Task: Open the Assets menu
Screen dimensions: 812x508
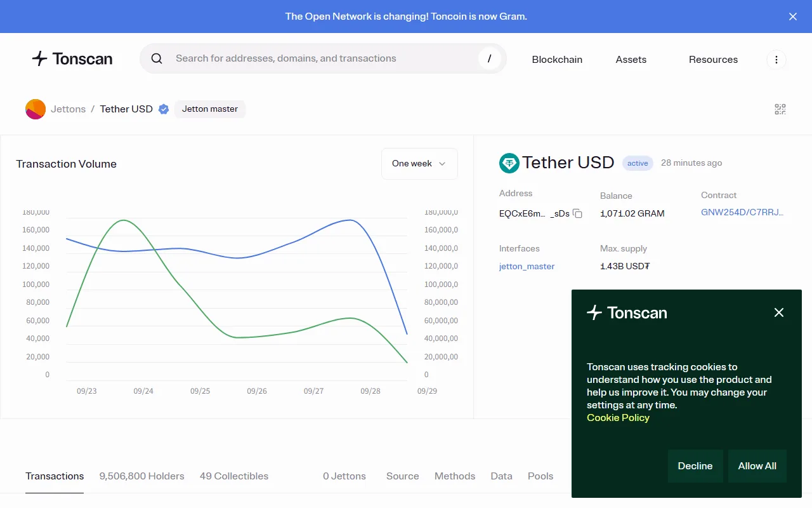Action: tap(631, 59)
